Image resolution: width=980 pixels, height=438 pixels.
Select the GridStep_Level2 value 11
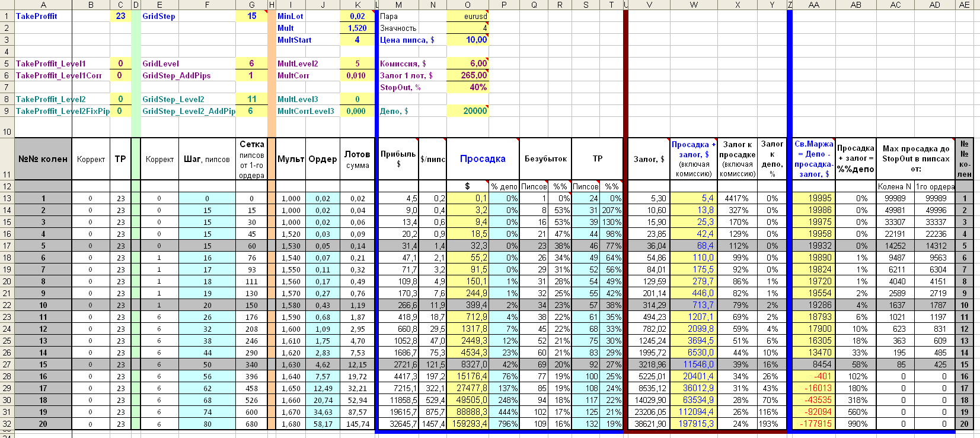tap(252, 99)
